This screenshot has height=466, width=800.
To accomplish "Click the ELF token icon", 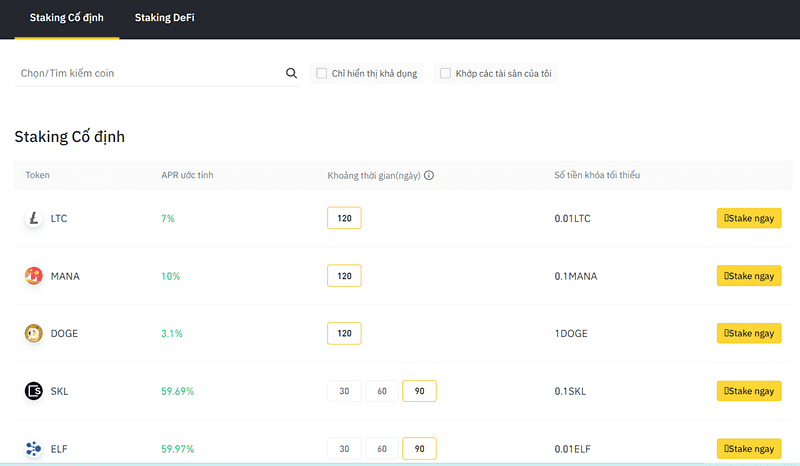I will pyautogui.click(x=34, y=449).
